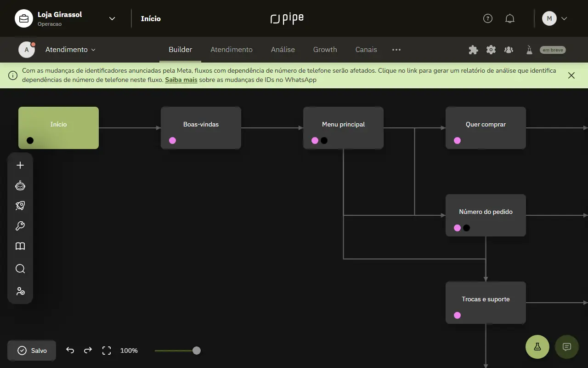Open the help question mark icon
Viewport: 588px width, 368px height.
pyautogui.click(x=488, y=18)
